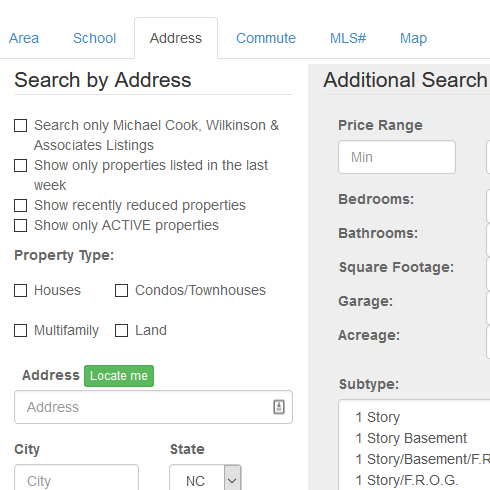Check the Houses property type
The height and width of the screenshot is (490, 490).
[20, 291]
